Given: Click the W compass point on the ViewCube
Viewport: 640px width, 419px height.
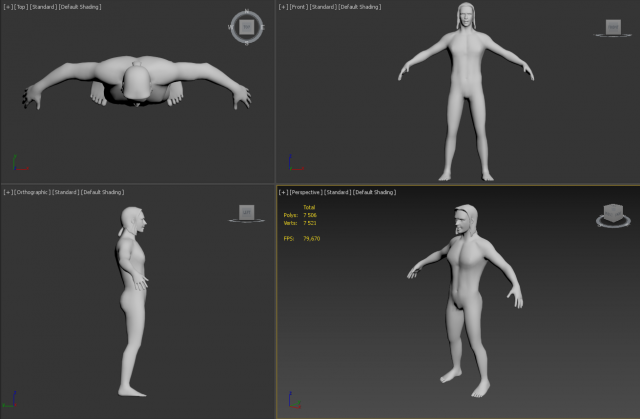Looking at the screenshot, I should click(230, 27).
